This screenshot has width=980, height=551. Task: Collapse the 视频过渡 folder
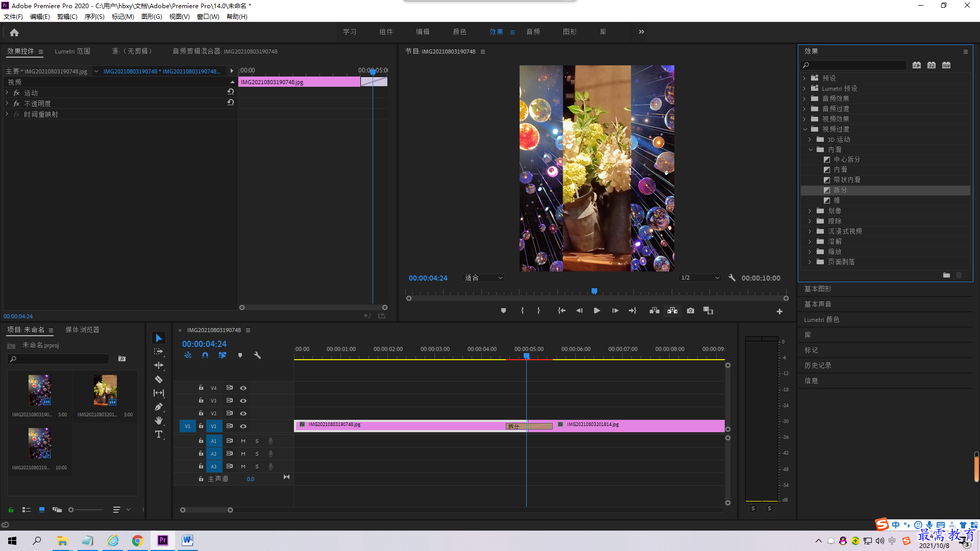click(805, 129)
